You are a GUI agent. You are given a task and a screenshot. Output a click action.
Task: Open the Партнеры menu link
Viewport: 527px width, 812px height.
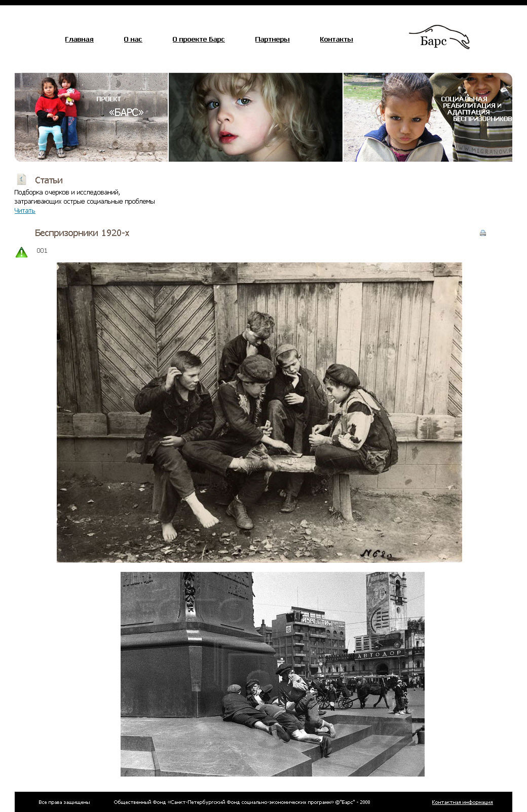tap(272, 40)
